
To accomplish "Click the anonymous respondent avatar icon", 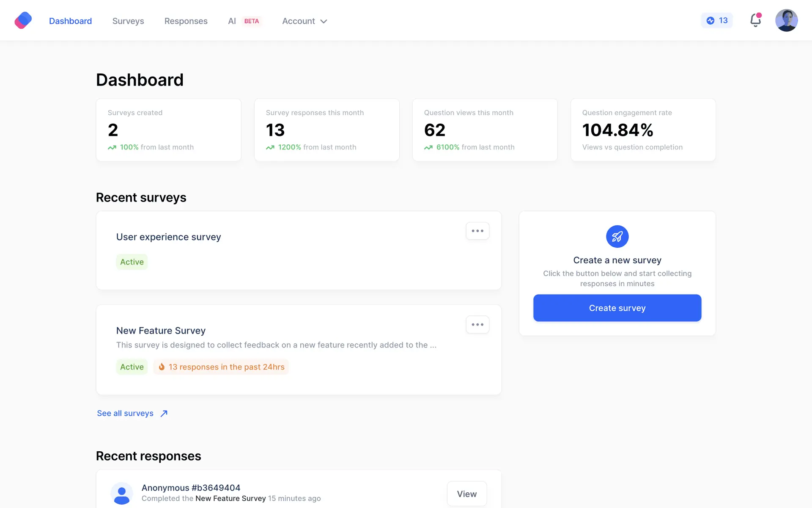I will click(x=122, y=493).
